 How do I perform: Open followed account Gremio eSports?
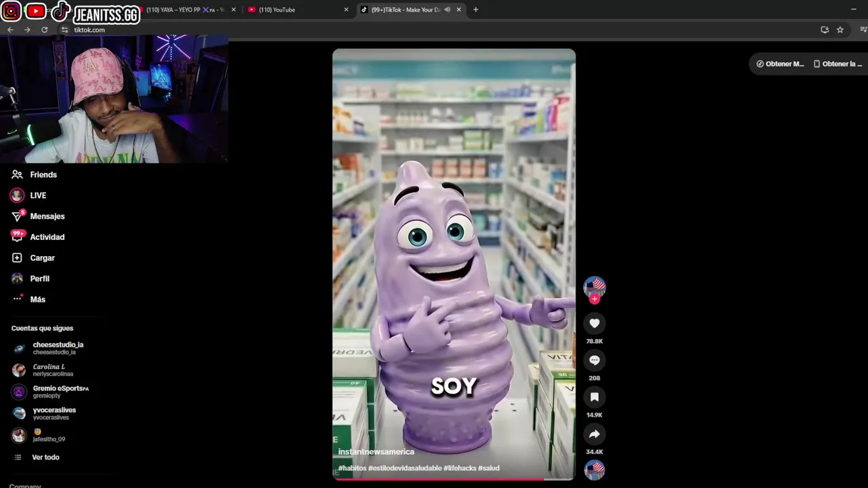pos(60,392)
